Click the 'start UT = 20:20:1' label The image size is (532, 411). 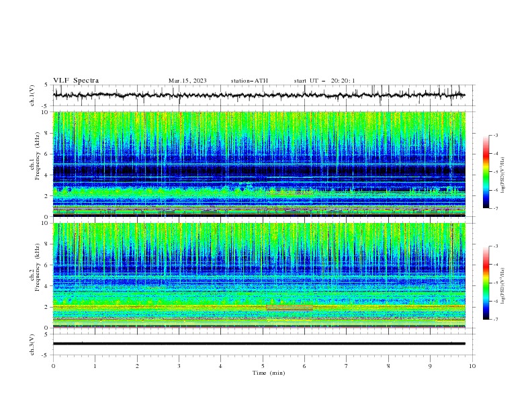tap(324, 81)
